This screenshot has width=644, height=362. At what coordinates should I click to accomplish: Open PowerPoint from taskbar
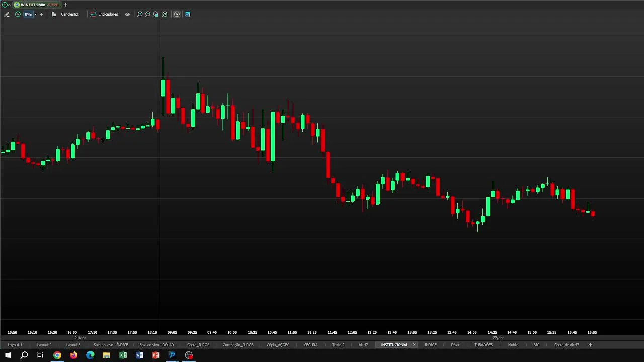tap(156, 355)
